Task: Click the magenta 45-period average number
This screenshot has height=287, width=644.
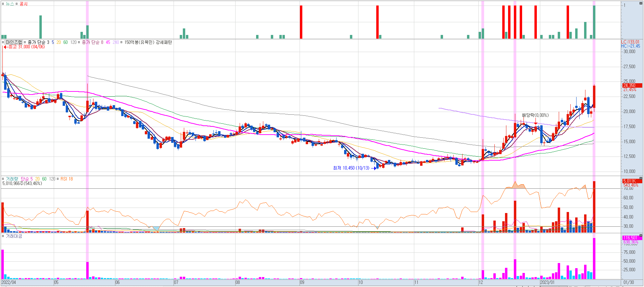Action: [x=108, y=42]
